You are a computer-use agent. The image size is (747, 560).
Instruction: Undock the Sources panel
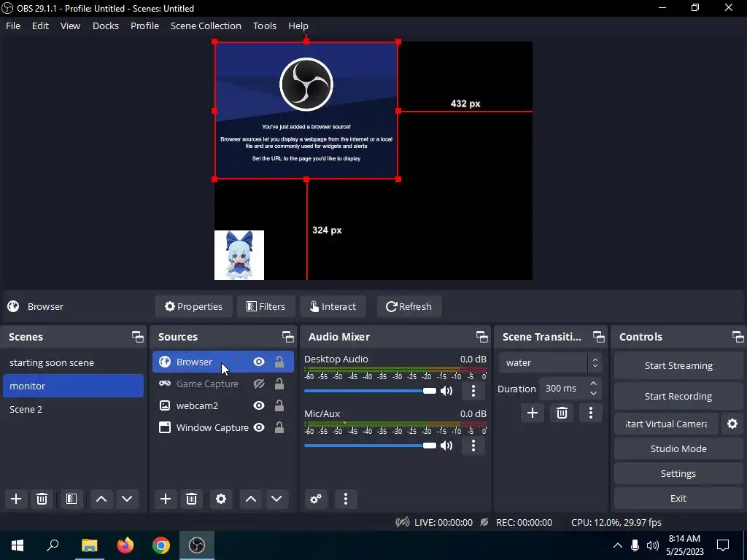point(287,337)
